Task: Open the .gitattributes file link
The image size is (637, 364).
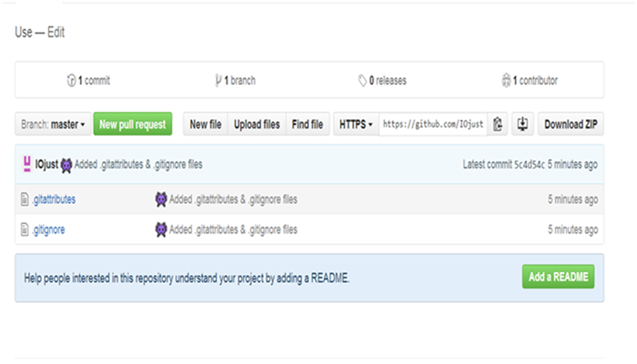Action: [54, 199]
